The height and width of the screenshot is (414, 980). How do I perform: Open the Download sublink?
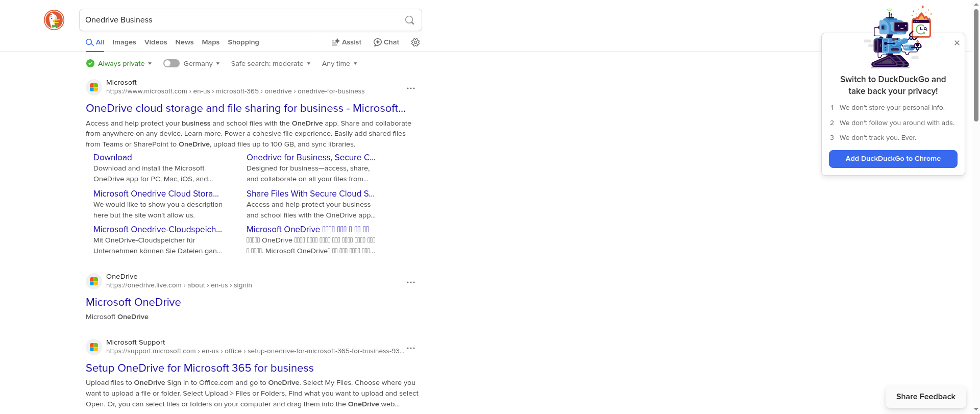coord(113,157)
